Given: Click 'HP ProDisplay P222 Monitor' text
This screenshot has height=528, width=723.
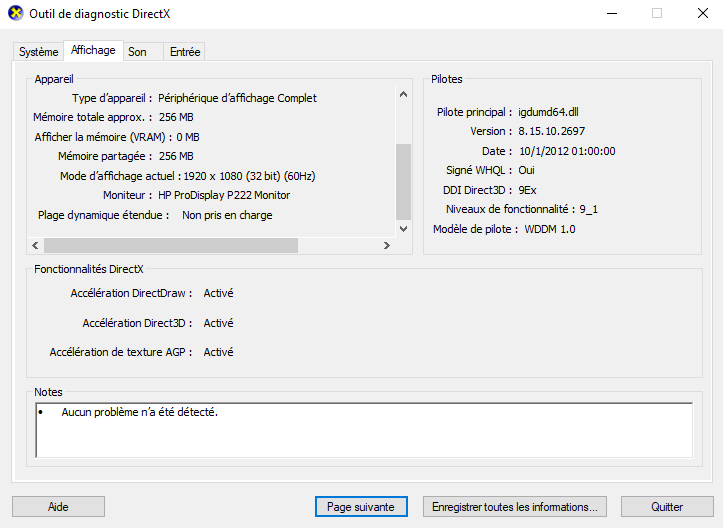Looking at the screenshot, I should [x=224, y=196].
